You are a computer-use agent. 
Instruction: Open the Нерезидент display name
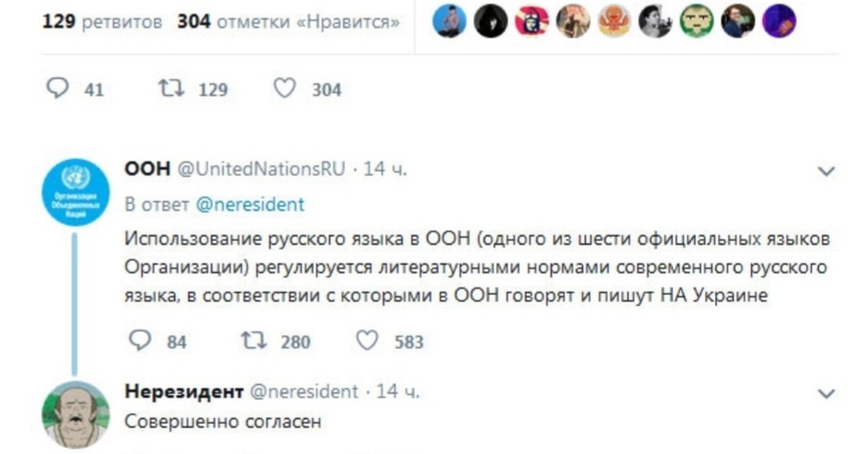(x=184, y=392)
